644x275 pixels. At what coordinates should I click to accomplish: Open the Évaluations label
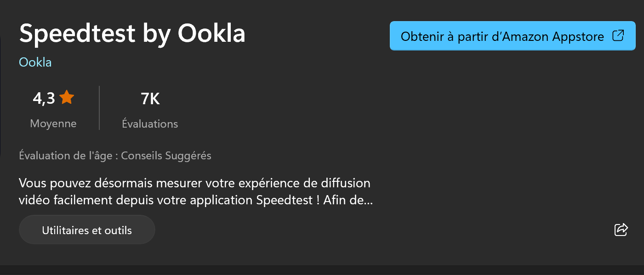(x=150, y=123)
